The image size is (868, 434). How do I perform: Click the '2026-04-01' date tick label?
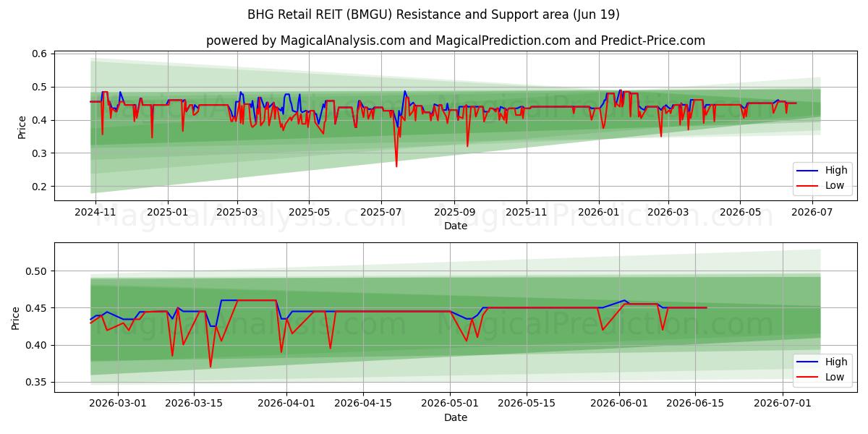286,404
